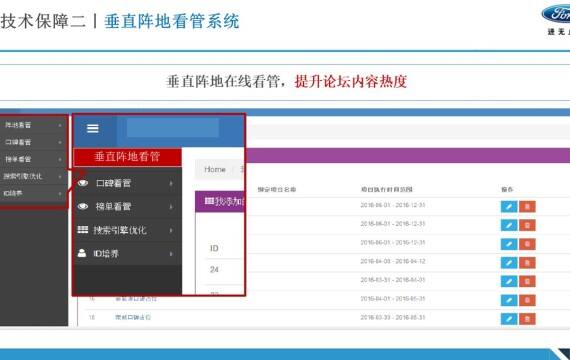
Task: Click the red 垂直阵地看管 header label
Action: pyautogui.click(x=127, y=157)
